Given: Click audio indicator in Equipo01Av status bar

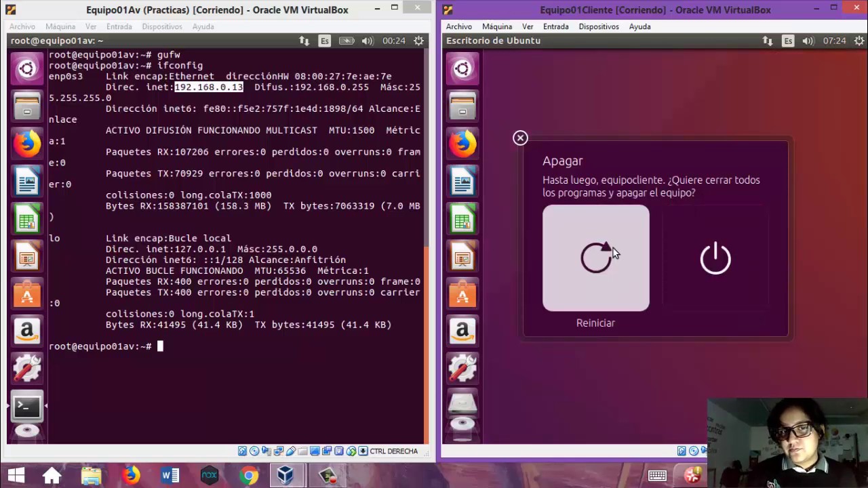Looking at the screenshot, I should [267, 451].
